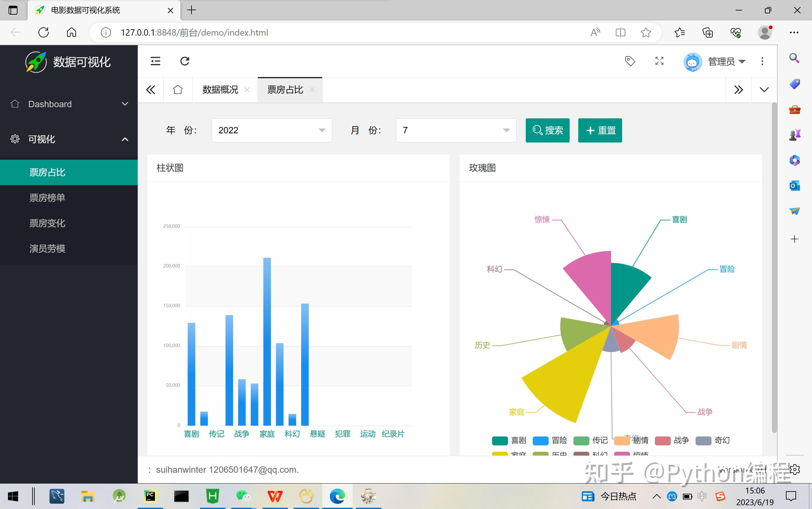The image size is (812, 509).
Task: Open the year dropdown showing 2022
Action: tap(271, 130)
